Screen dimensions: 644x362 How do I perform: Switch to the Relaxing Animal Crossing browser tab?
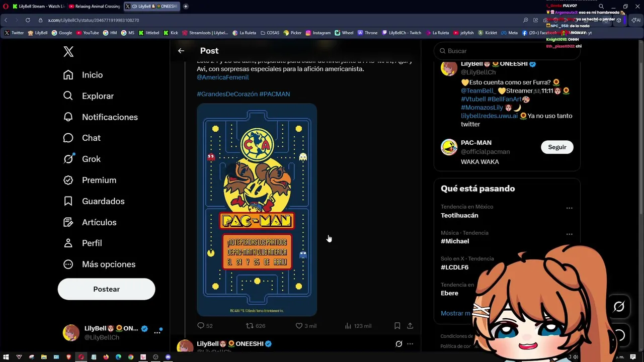tap(95, 7)
